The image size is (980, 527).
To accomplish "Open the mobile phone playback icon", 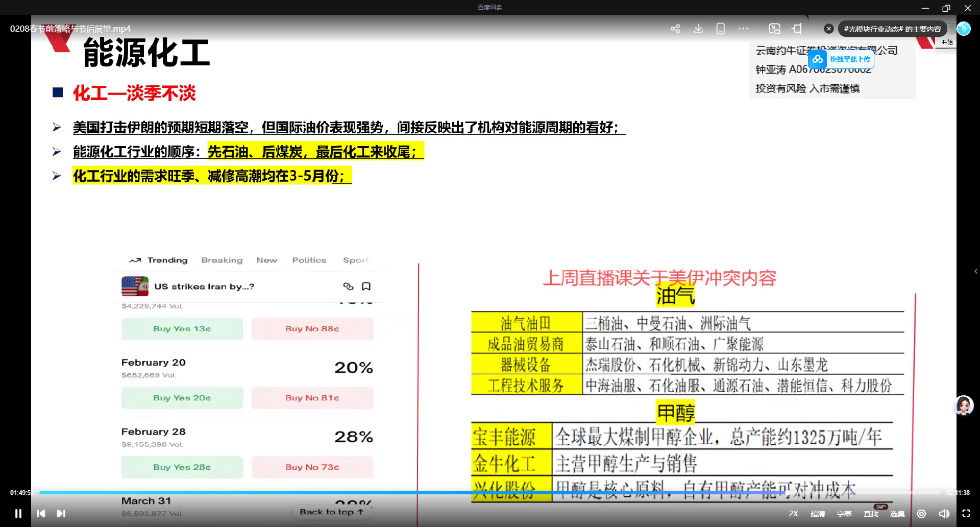I will [x=721, y=29].
